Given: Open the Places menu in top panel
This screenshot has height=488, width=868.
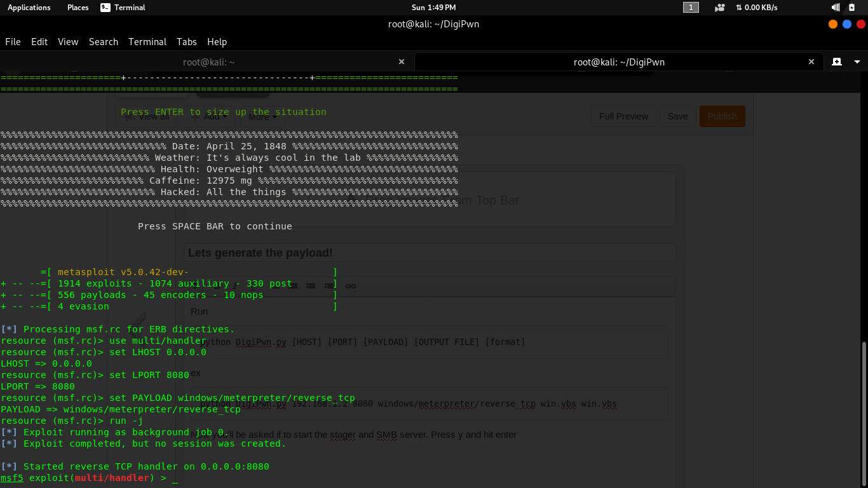Looking at the screenshot, I should click(x=78, y=8).
